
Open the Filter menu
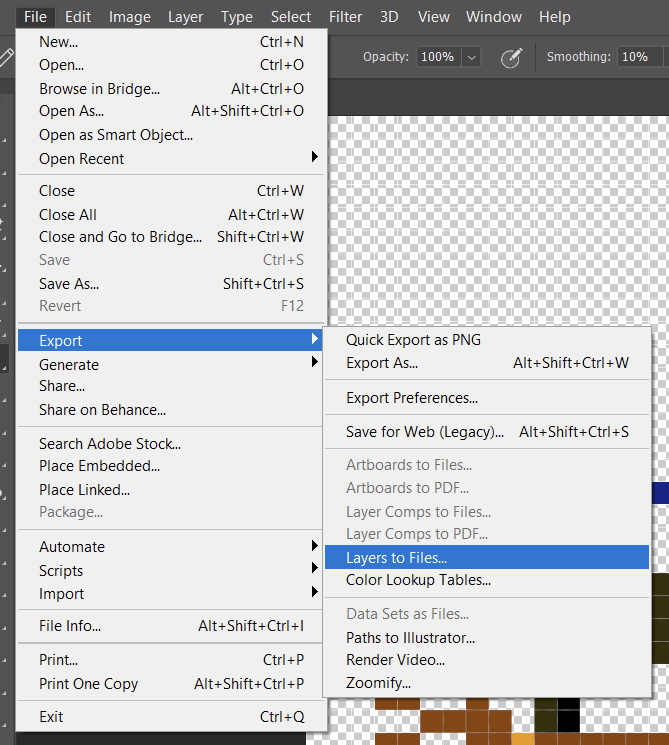point(345,17)
